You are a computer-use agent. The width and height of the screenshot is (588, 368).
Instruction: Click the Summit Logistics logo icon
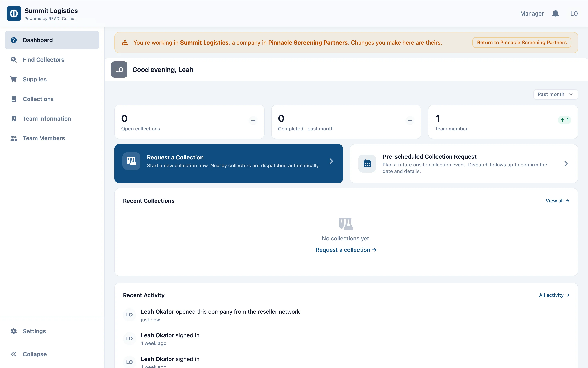coord(14,13)
